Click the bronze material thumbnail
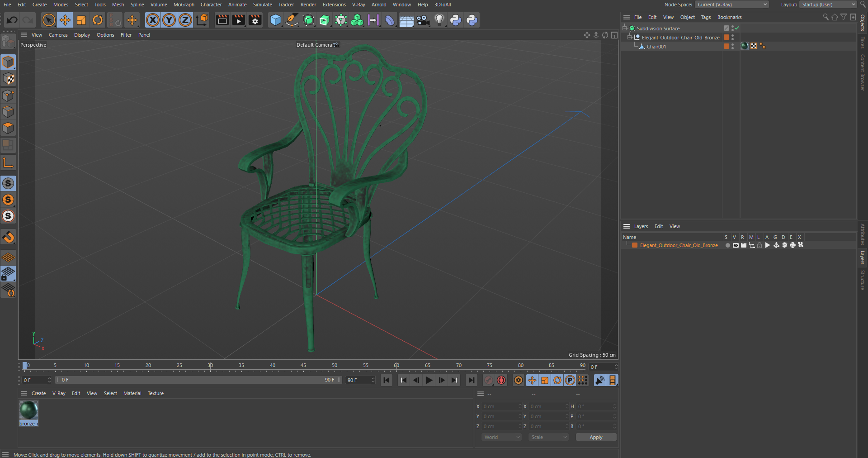The height and width of the screenshot is (458, 868). point(28,410)
